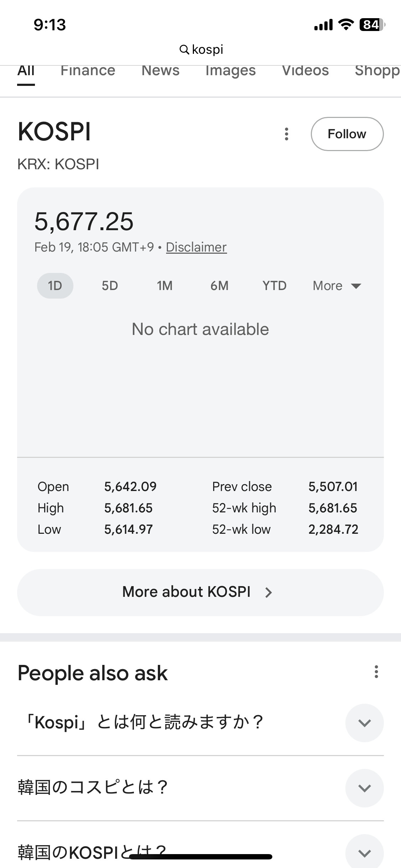Image resolution: width=401 pixels, height=868 pixels.
Task: Tap the chevron arrow after More about KOSPI
Action: click(268, 592)
